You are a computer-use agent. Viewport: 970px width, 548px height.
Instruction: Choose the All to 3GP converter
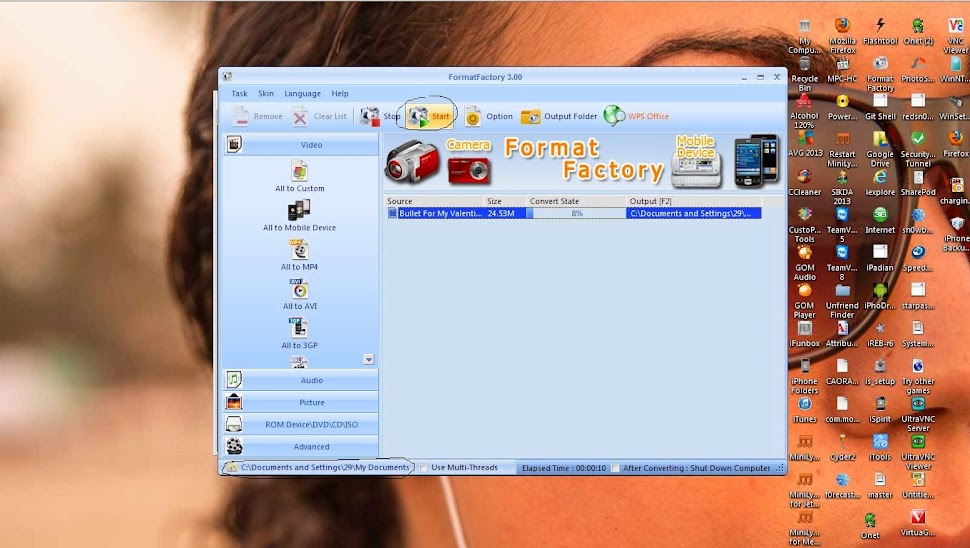pos(299,333)
